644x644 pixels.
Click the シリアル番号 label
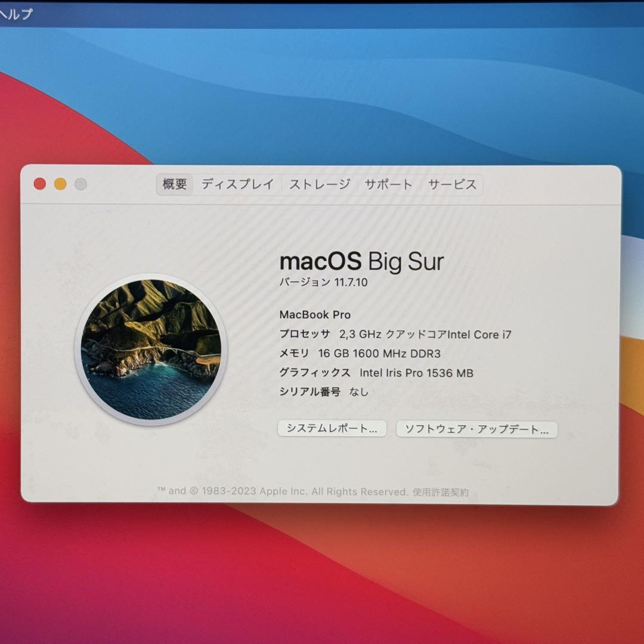(x=309, y=392)
